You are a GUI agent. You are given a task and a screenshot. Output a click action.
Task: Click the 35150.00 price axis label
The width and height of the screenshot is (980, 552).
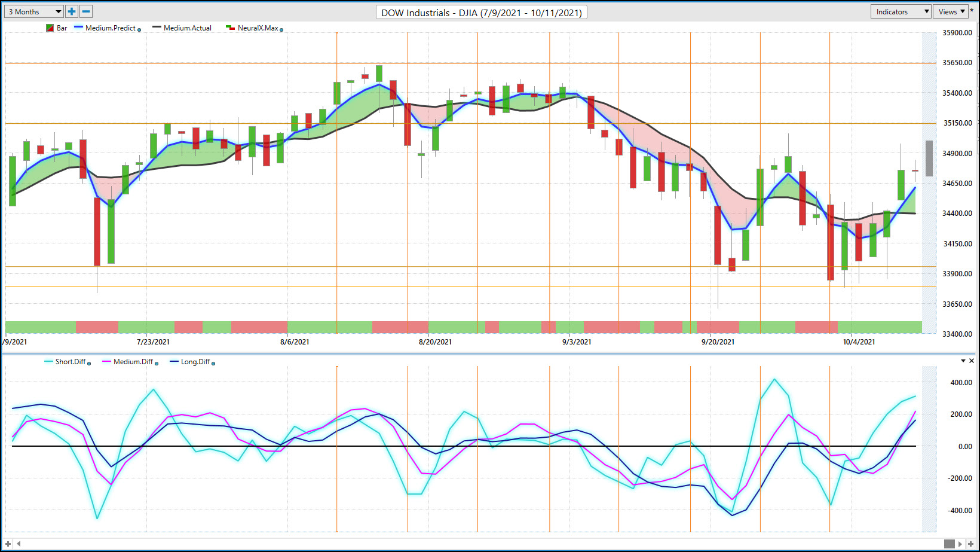coord(958,123)
